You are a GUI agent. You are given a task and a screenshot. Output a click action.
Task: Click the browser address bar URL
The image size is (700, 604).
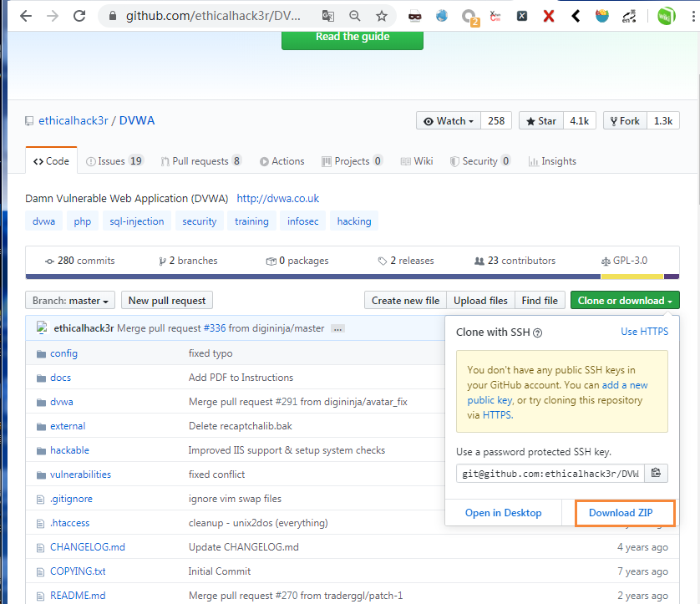pos(213,16)
